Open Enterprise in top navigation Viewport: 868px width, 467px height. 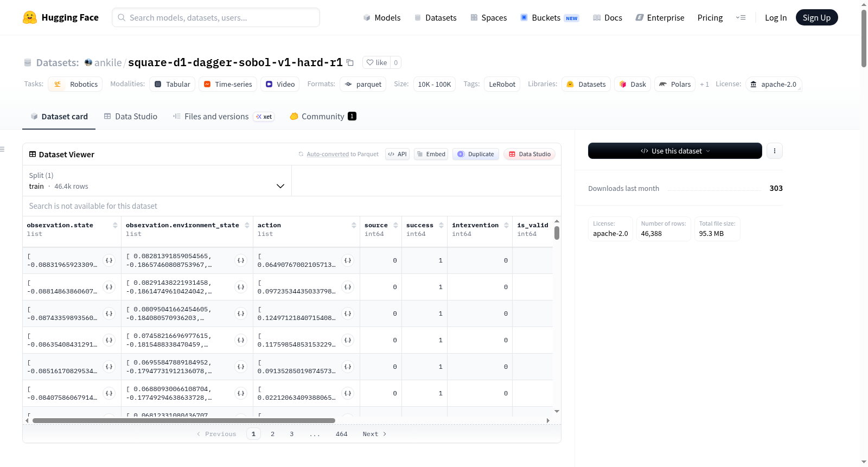click(x=660, y=17)
